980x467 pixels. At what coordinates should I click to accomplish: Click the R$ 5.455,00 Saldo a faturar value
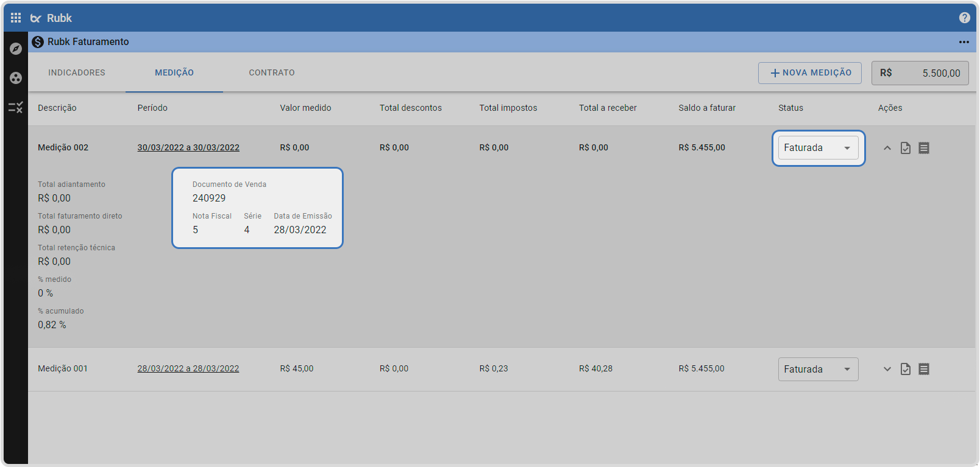click(702, 147)
